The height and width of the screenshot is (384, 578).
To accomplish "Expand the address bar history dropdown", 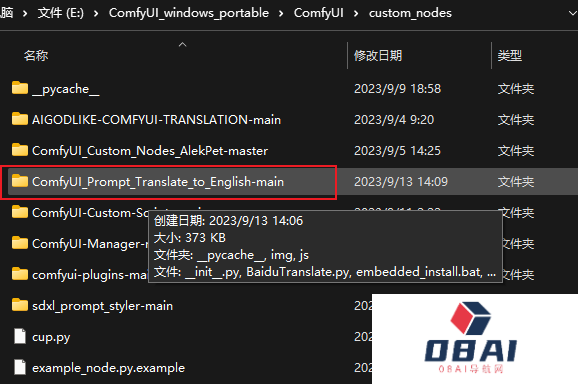I will (x=572, y=13).
